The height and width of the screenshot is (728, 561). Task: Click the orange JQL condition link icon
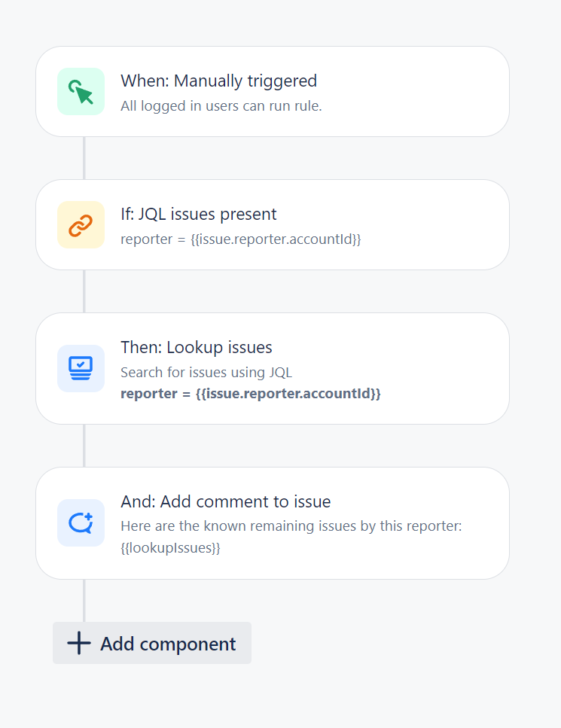pos(81,224)
